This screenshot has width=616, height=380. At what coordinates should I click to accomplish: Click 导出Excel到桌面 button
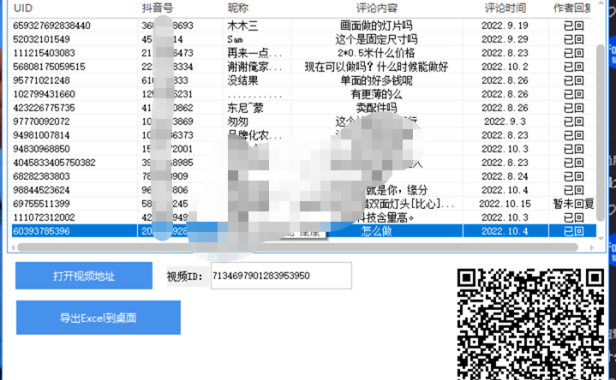(x=98, y=318)
